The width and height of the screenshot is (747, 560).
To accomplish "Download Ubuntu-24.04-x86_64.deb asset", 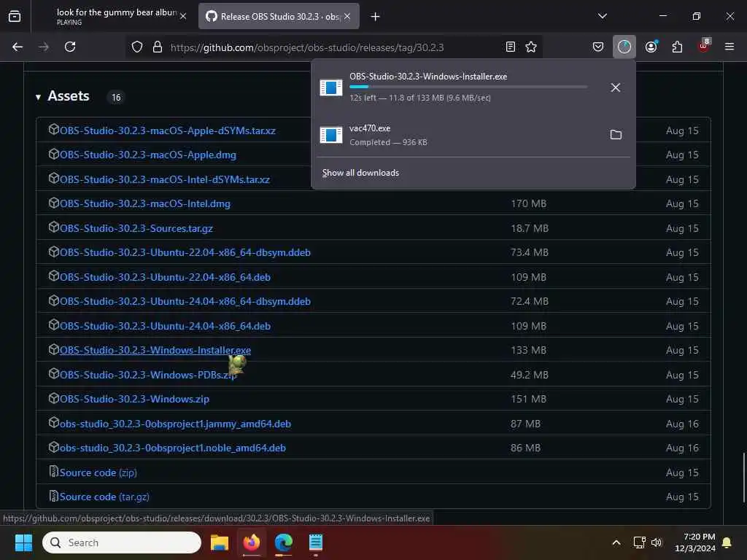I will pos(166,326).
